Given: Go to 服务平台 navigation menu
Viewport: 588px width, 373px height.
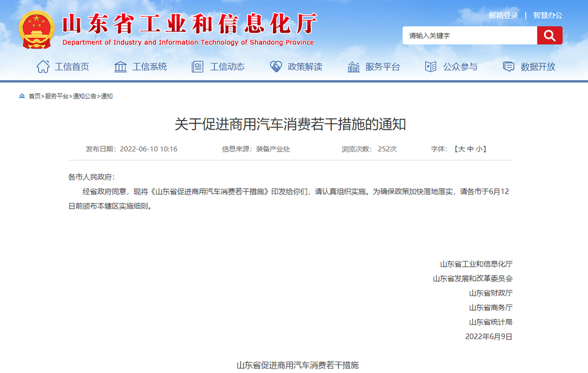Looking at the screenshot, I should pyautogui.click(x=383, y=67).
